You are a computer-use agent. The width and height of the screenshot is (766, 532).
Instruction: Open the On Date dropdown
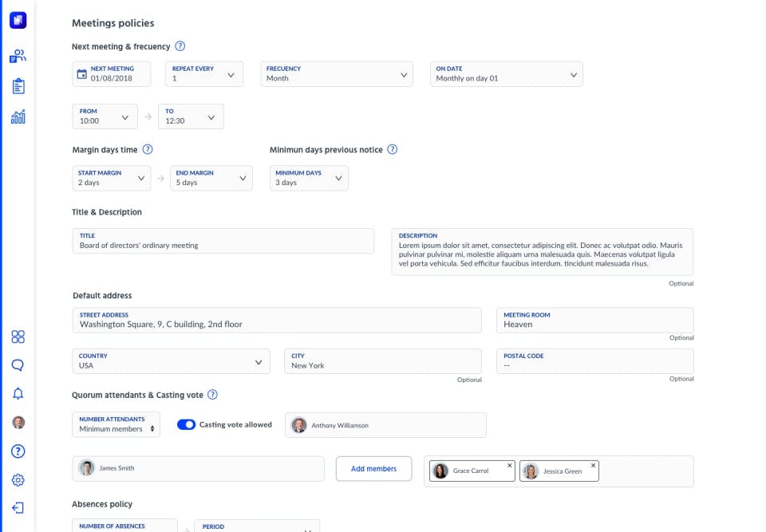506,73
